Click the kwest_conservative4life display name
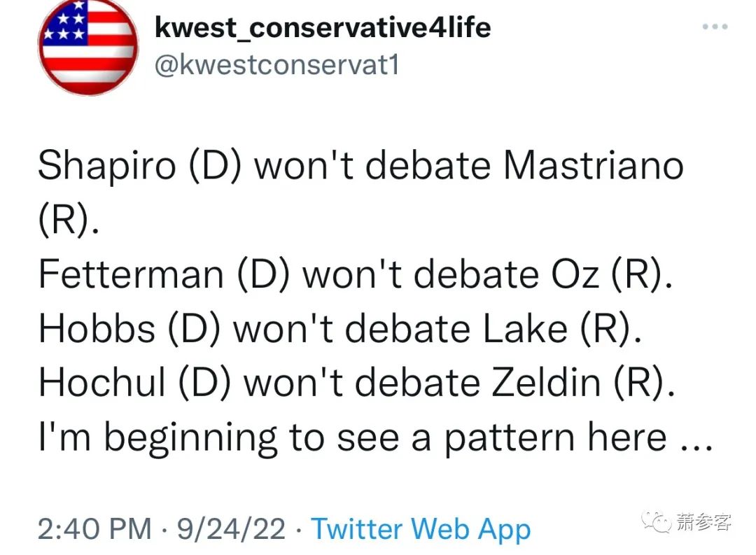This screenshot has width=756, height=555. point(323,27)
